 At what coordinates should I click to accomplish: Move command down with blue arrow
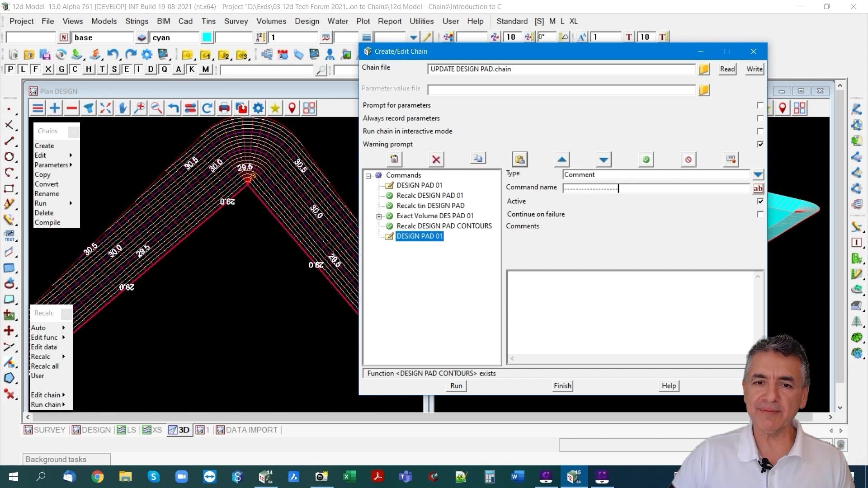(x=604, y=160)
